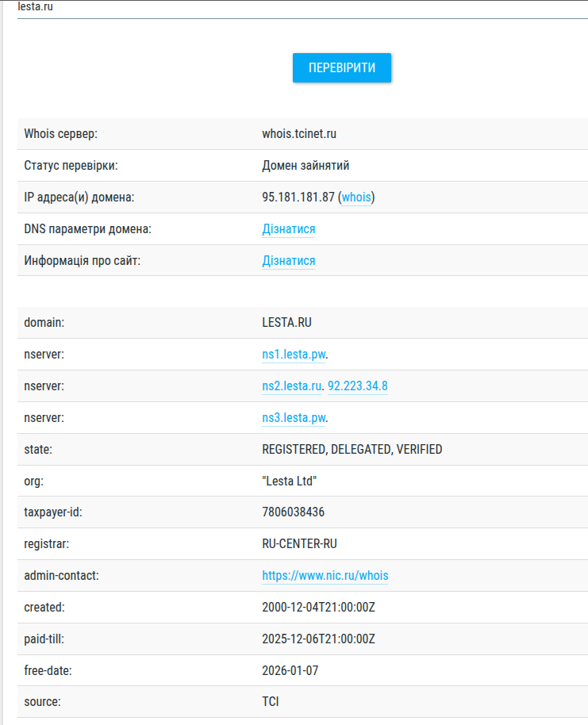Open the ns3.lesta.pw nameserver link
The width and height of the screenshot is (588, 725).
point(294,418)
